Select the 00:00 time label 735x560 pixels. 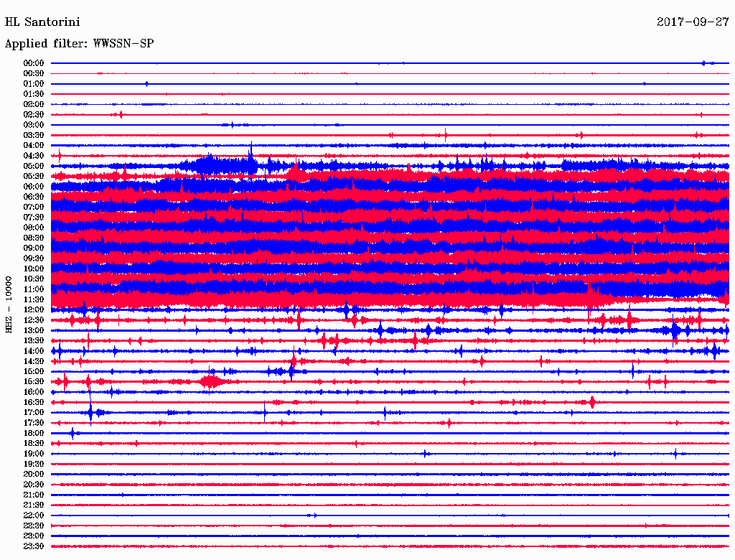[x=34, y=63]
